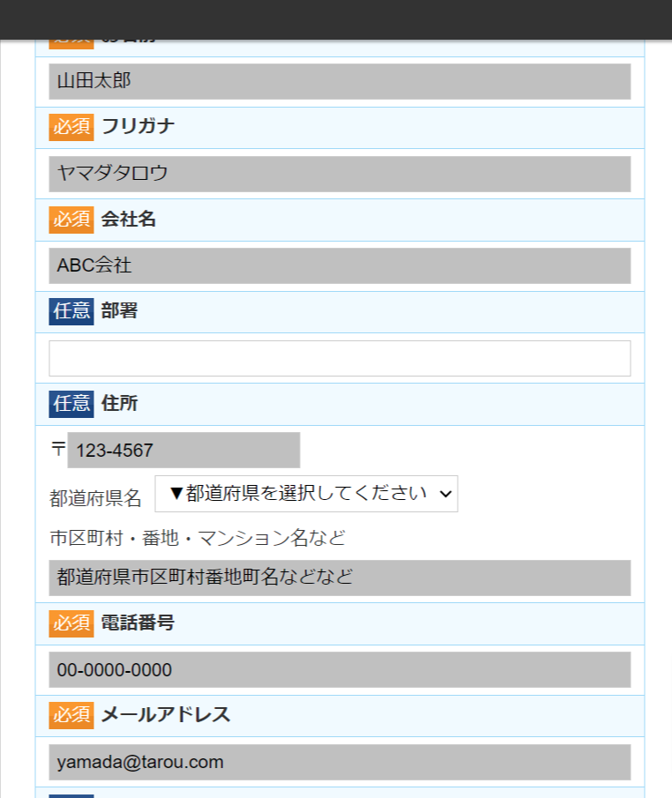Click the 〒 postal mark symbol
The width and height of the screenshot is (672, 798).
coord(58,448)
